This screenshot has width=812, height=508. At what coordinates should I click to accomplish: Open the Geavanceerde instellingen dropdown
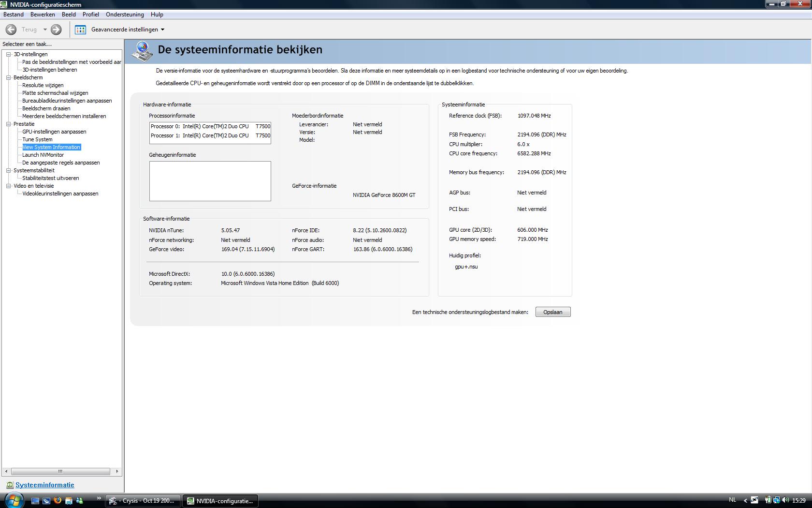click(162, 30)
